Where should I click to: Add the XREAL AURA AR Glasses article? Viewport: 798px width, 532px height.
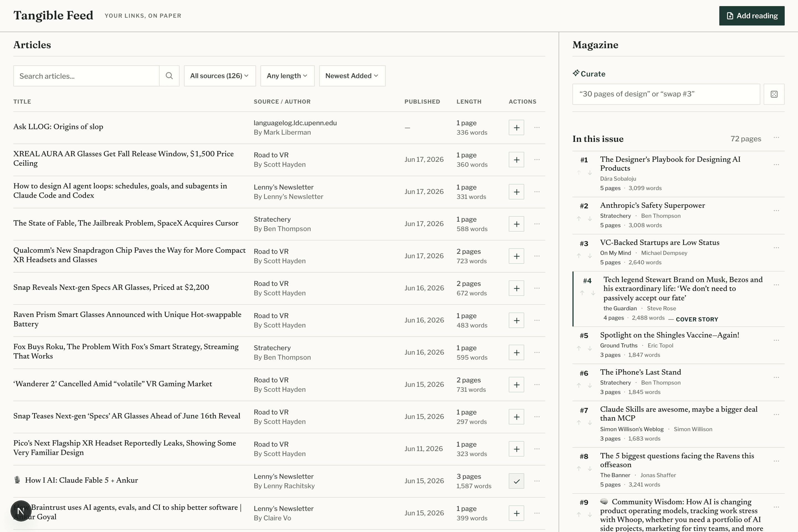click(x=516, y=160)
